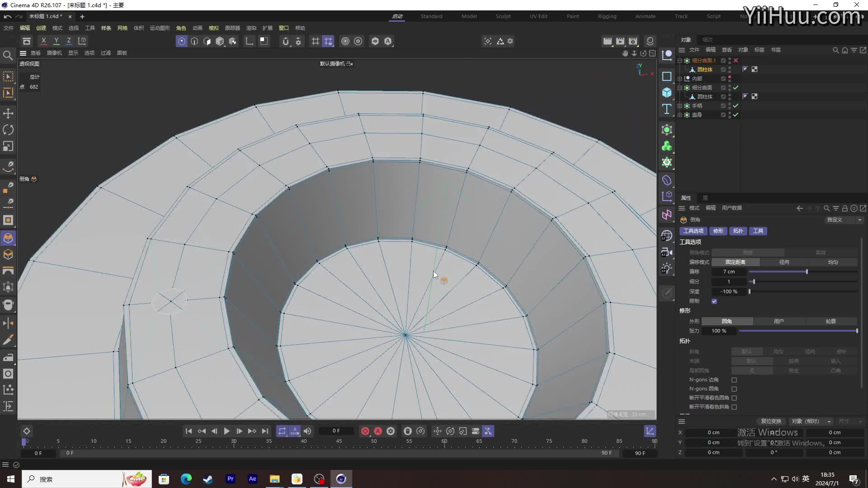Click record active objects button
This screenshot has height=488, width=868.
(x=365, y=431)
